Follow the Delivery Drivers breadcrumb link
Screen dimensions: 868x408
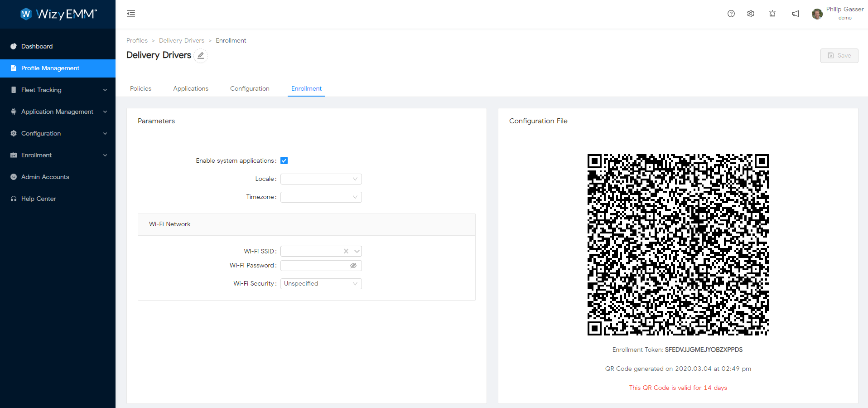pos(182,40)
